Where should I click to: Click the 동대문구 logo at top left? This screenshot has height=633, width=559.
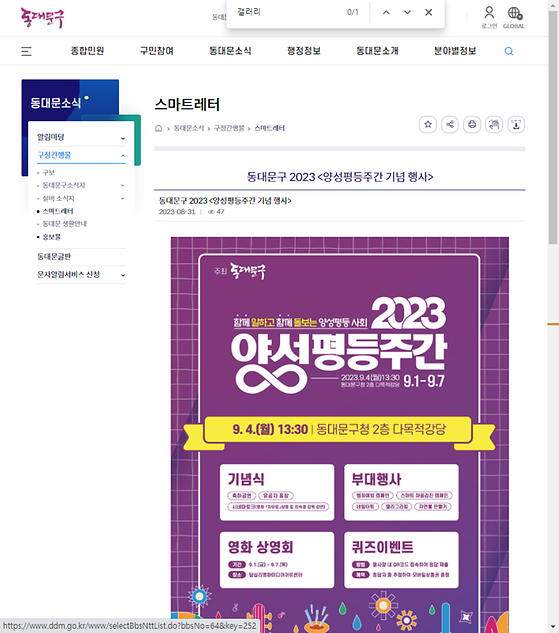pos(42,18)
